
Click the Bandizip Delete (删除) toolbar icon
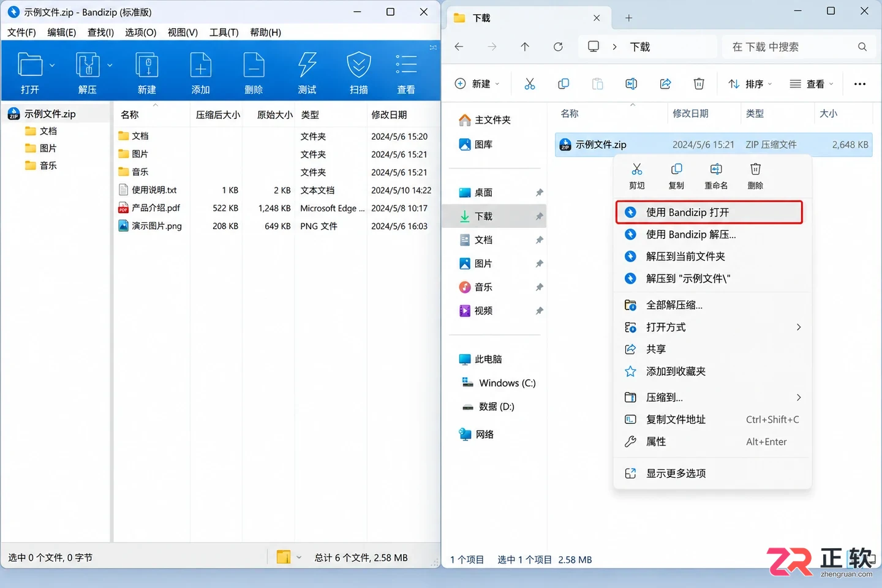coord(254,65)
